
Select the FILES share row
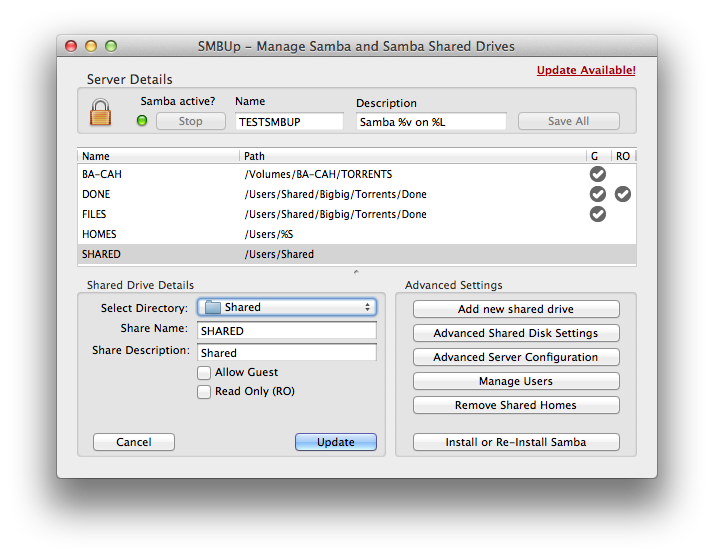coord(357,214)
